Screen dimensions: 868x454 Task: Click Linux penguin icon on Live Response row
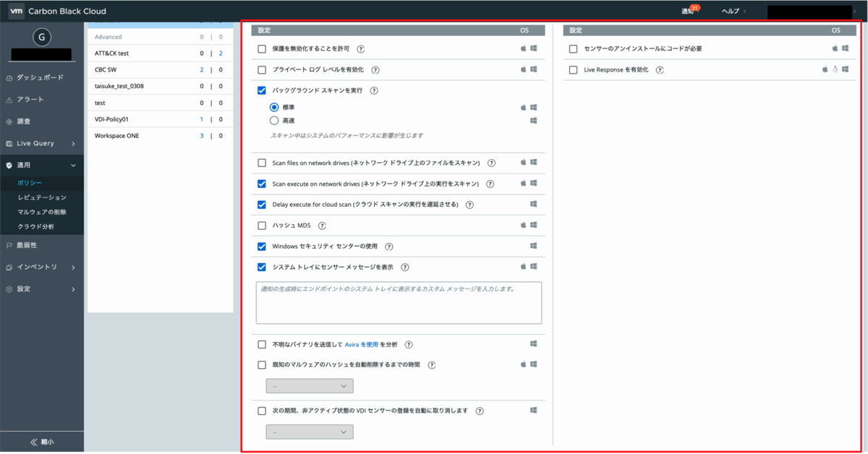pos(835,69)
